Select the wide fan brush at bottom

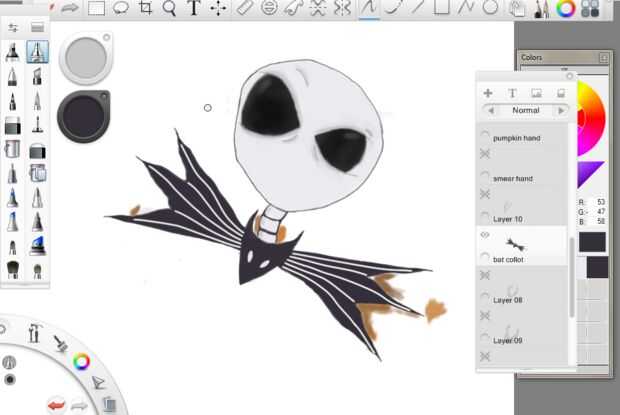13,270
